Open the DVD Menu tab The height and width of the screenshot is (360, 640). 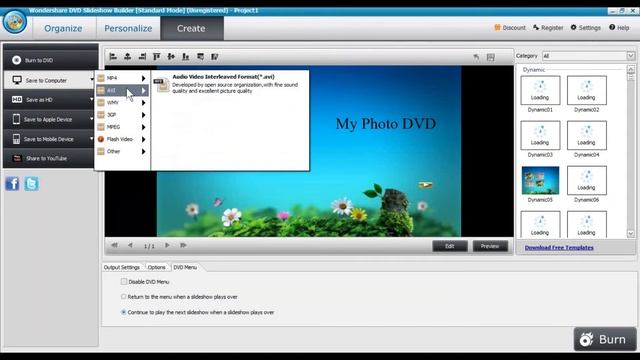pyautogui.click(x=185, y=267)
